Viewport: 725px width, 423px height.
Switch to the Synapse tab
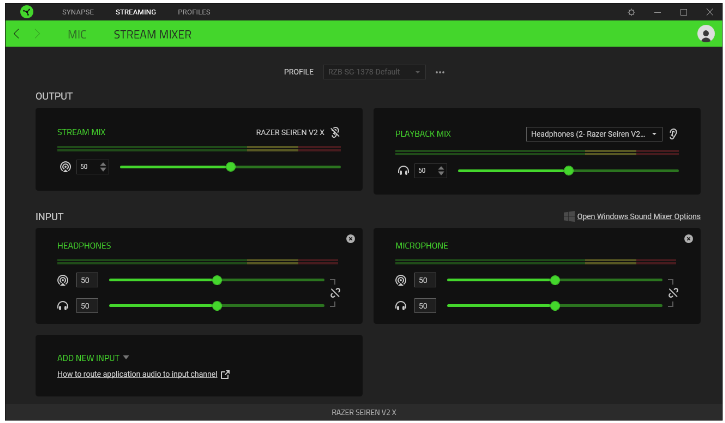(x=77, y=12)
